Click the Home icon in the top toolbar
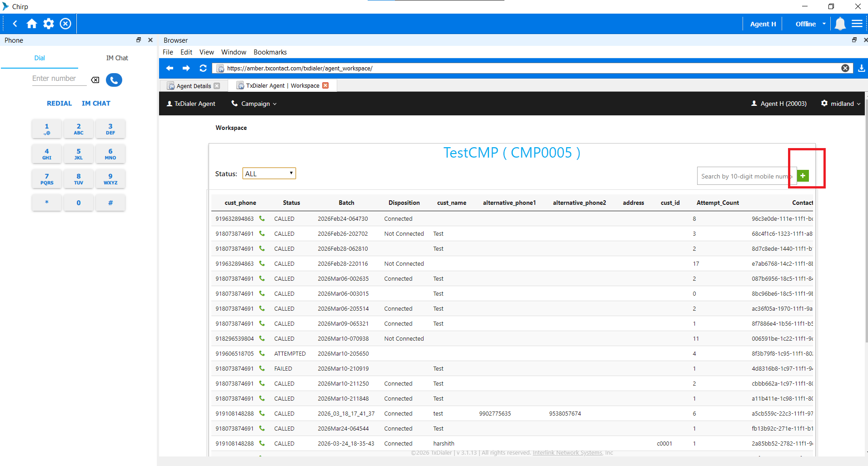The height and width of the screenshot is (466, 868). [x=31, y=24]
